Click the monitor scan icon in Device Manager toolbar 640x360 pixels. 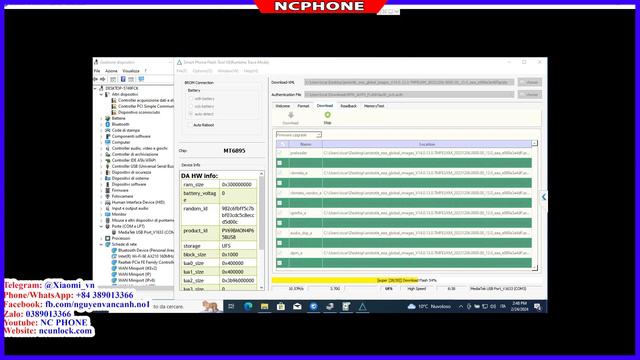141,79
